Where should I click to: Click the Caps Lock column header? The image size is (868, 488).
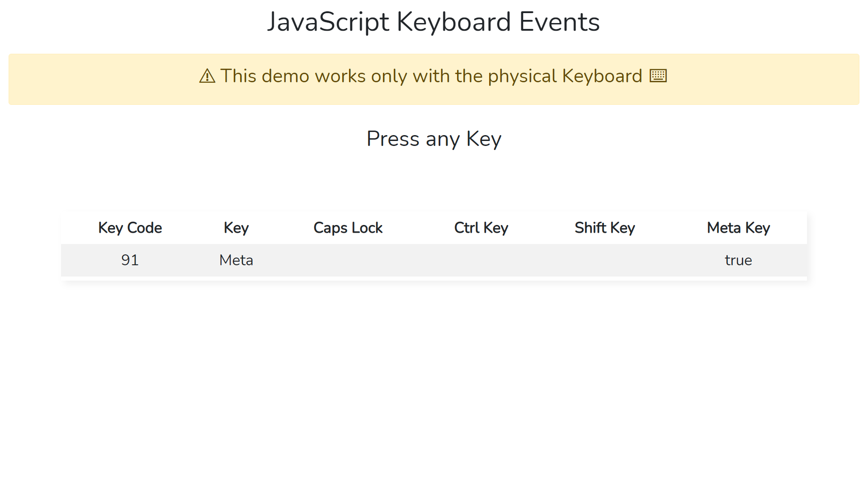[x=348, y=228]
